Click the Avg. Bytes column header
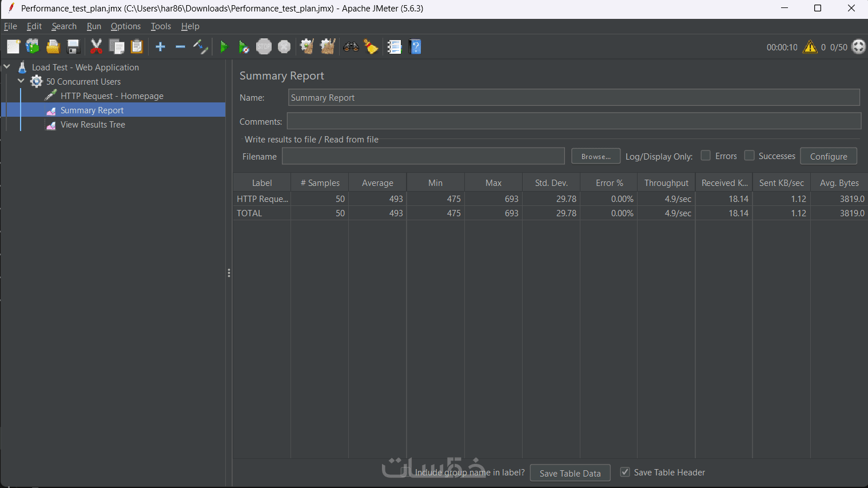The width and height of the screenshot is (868, 488). click(839, 182)
